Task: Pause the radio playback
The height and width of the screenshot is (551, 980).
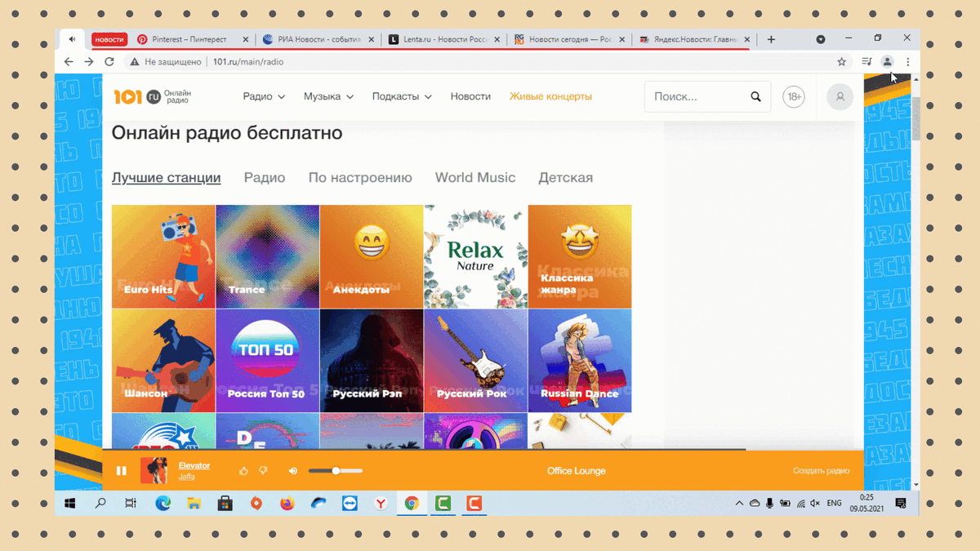Action: 121,471
